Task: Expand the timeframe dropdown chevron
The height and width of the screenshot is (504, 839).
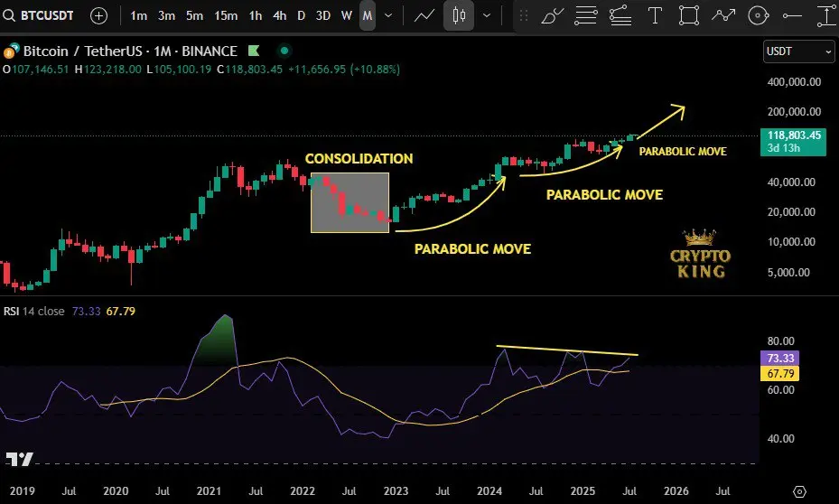Action: [388, 15]
